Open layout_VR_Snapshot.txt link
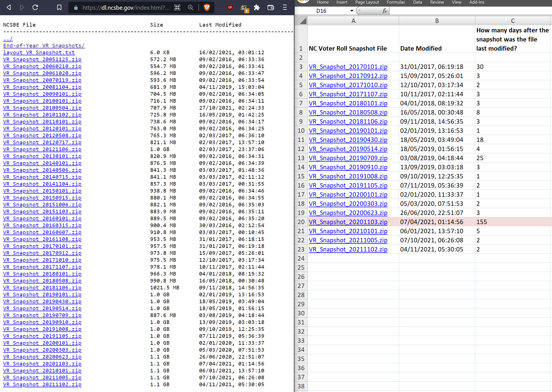552x392 pixels. tap(39, 53)
